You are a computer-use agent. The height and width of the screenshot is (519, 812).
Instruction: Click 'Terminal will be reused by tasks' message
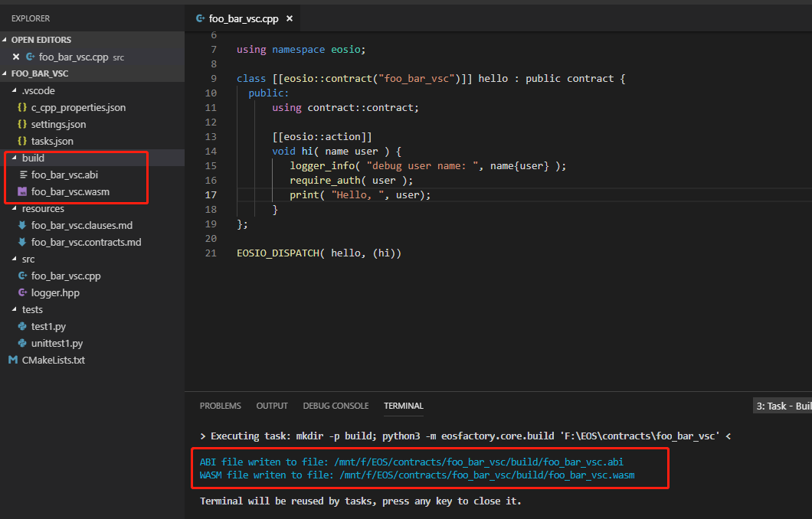pos(361,501)
